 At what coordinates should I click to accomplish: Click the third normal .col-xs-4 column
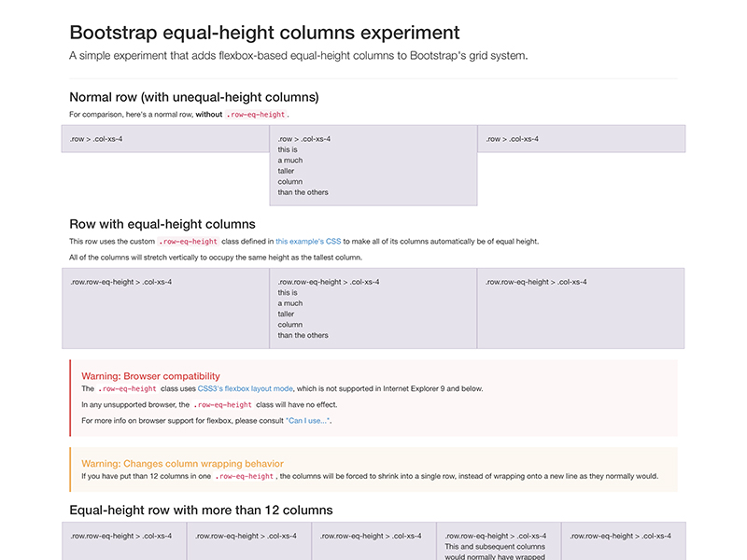click(x=581, y=139)
